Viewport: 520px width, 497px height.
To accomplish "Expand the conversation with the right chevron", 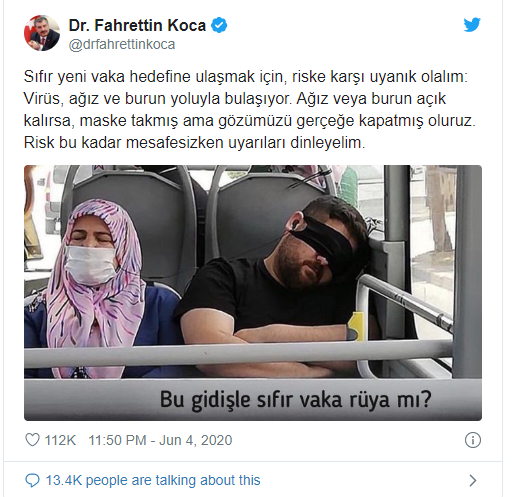I will (x=473, y=480).
